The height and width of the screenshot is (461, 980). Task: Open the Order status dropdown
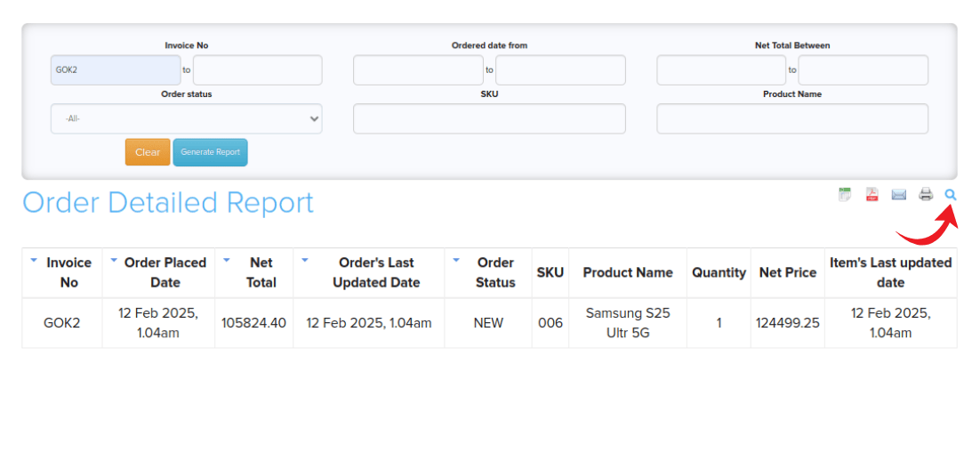point(186,118)
